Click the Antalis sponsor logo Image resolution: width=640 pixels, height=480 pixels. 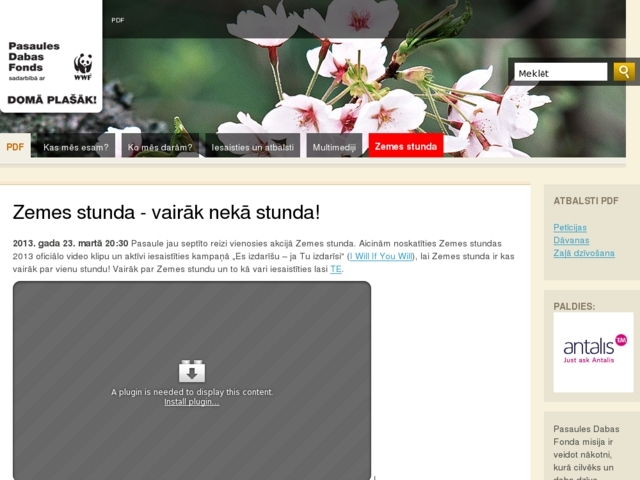(x=593, y=352)
